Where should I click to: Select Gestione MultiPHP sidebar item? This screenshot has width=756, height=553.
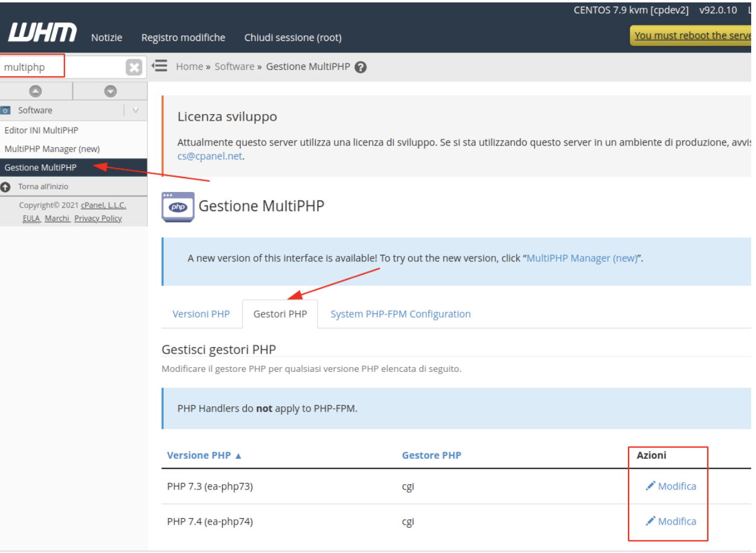(x=74, y=168)
